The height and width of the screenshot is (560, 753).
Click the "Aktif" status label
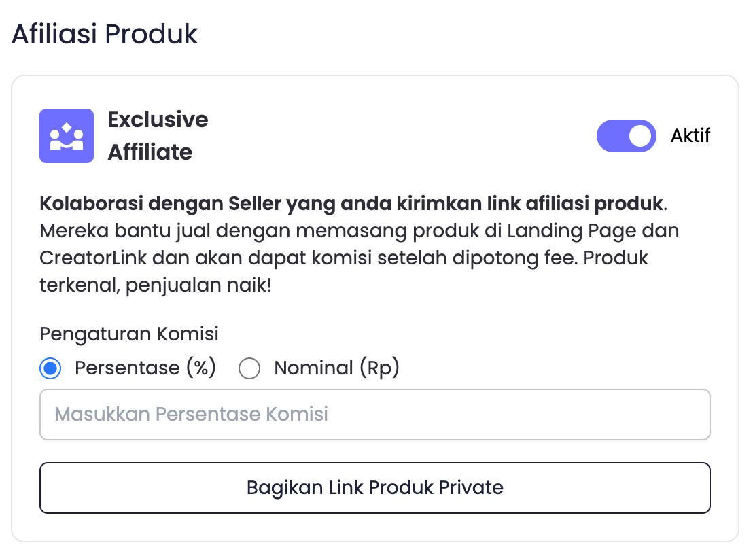[690, 136]
